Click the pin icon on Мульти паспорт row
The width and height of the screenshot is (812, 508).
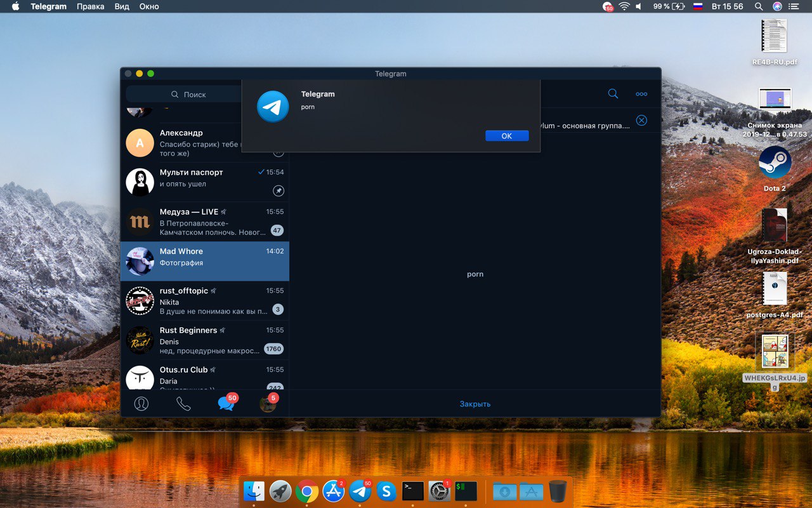click(278, 190)
